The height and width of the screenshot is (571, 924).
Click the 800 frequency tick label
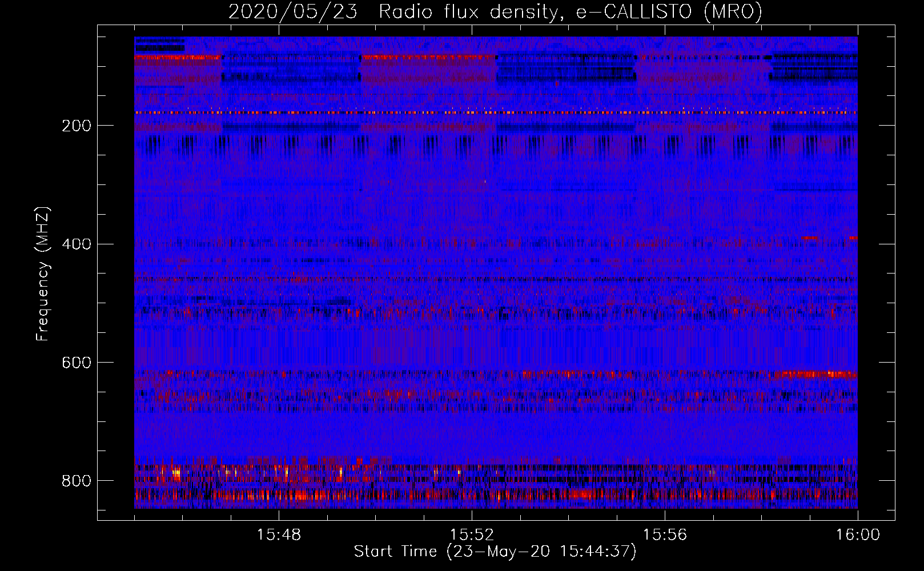(x=77, y=481)
